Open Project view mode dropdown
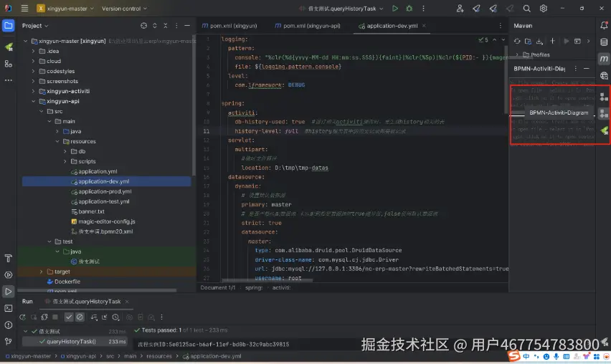Screen dimensions: 611x364 tap(35, 26)
